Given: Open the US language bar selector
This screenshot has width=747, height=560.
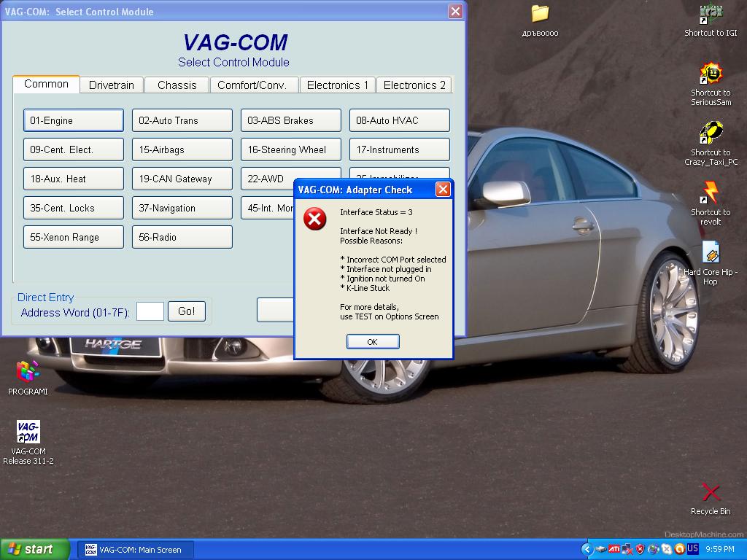Looking at the screenshot, I should click(692, 549).
